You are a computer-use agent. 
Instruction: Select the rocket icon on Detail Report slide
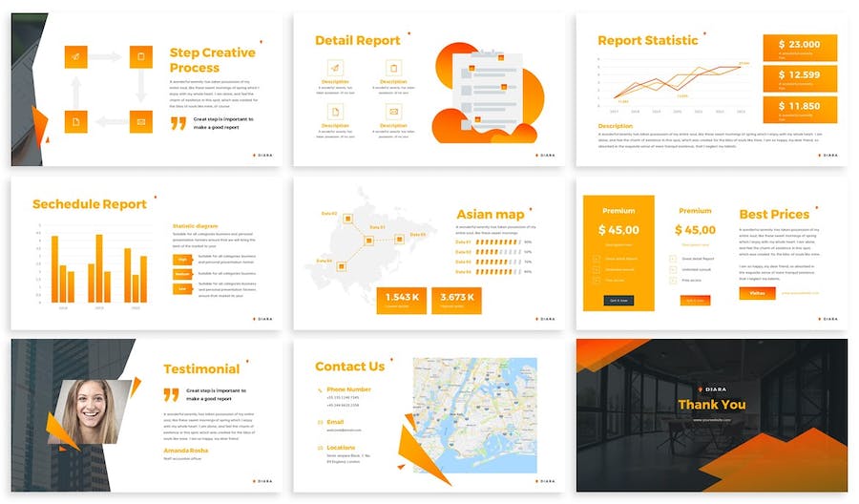tap(335, 68)
